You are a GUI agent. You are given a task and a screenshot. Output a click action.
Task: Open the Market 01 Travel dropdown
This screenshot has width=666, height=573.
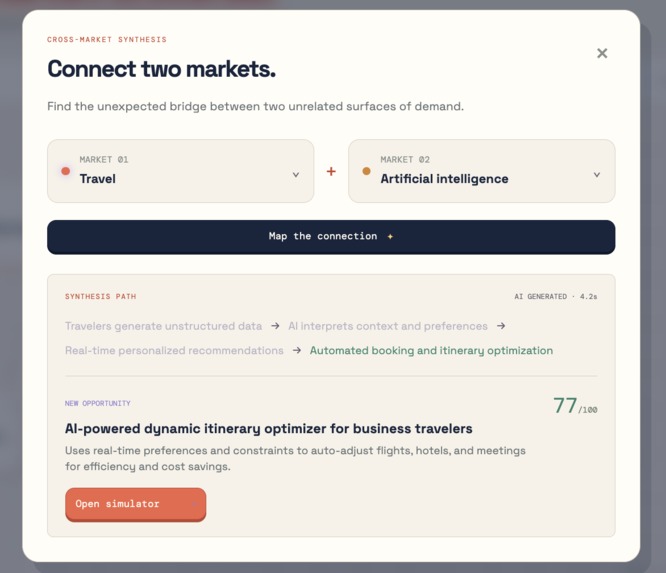[x=181, y=171]
